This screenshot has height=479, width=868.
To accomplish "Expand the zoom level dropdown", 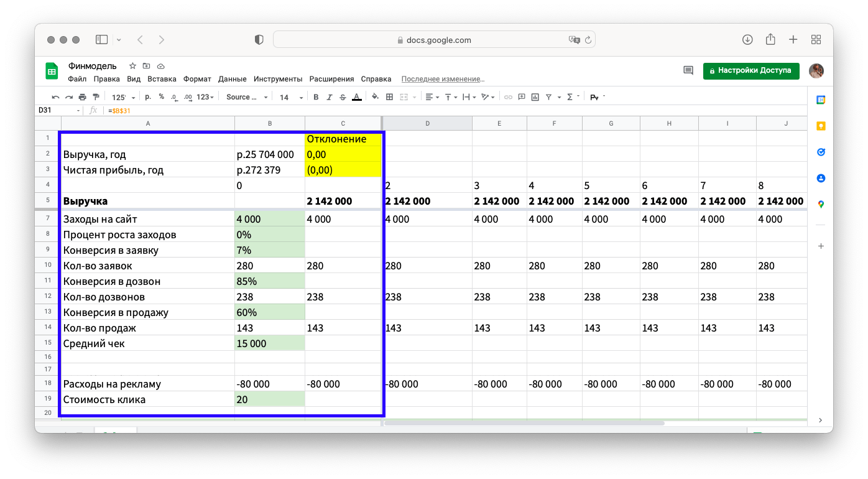I will tap(120, 97).
